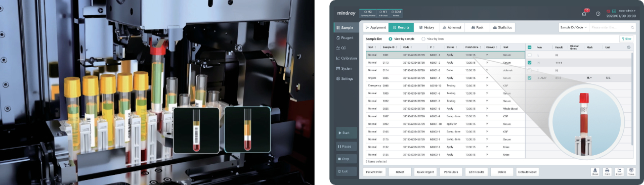The height and width of the screenshot is (185, 644).
Task: Open the System section in sidebar
Action: coord(345,68)
